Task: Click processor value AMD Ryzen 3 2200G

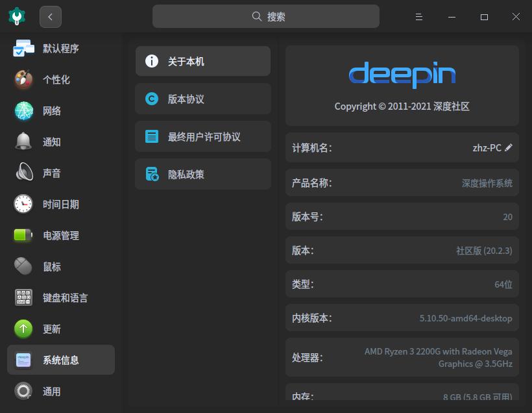Action: [439, 357]
